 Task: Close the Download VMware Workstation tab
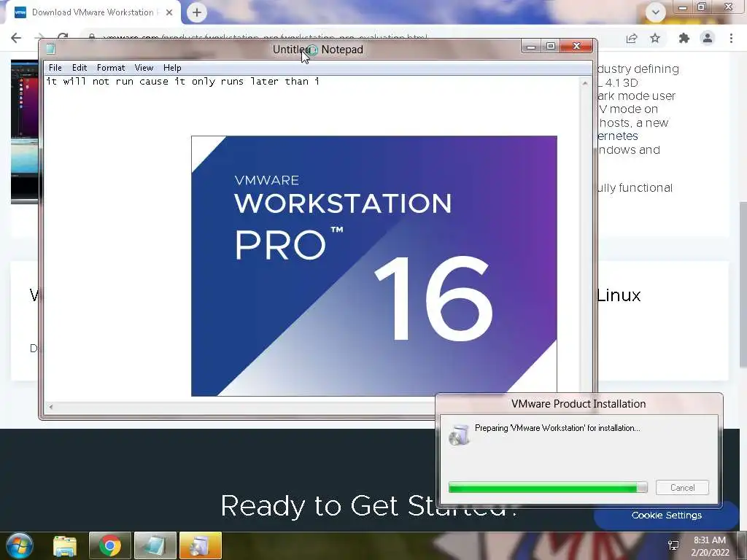(169, 12)
